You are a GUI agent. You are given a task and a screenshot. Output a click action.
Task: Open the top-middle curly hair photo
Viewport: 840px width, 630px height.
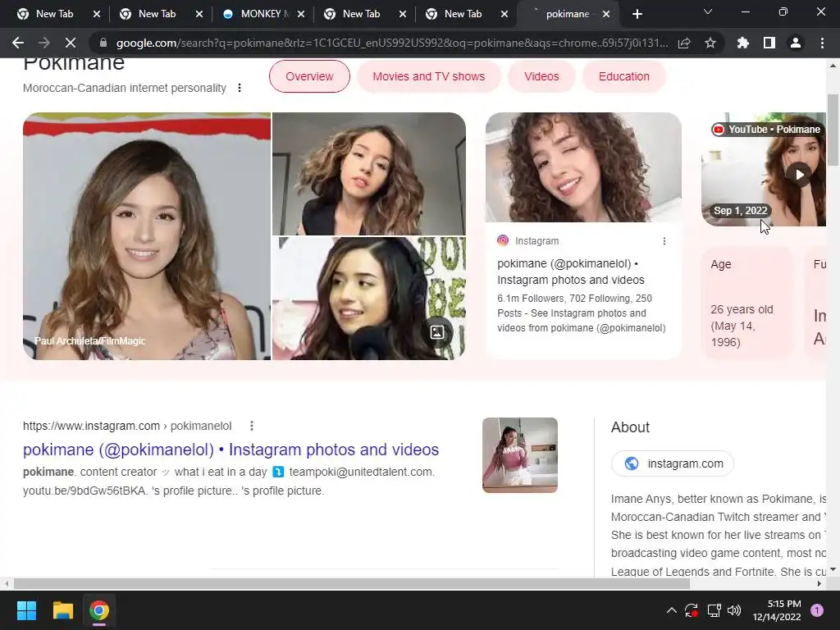(369, 174)
